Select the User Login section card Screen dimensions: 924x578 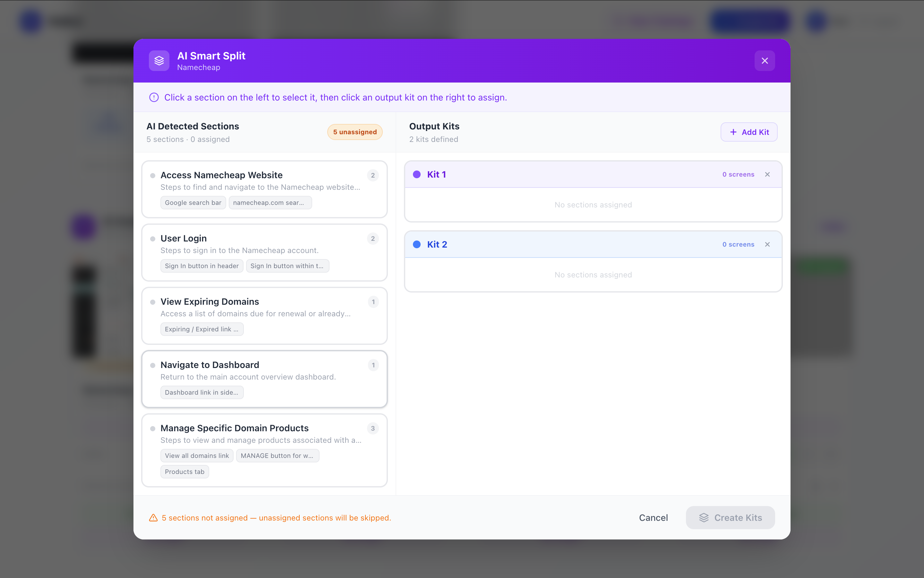(x=264, y=252)
